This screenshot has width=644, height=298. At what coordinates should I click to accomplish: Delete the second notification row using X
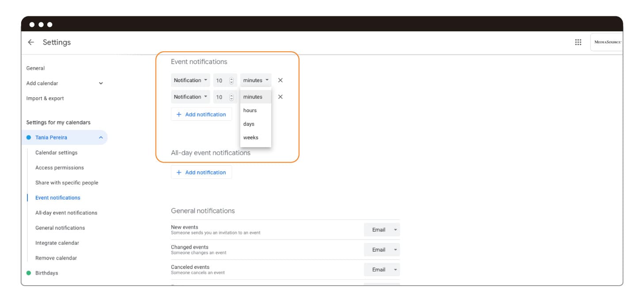tap(280, 97)
